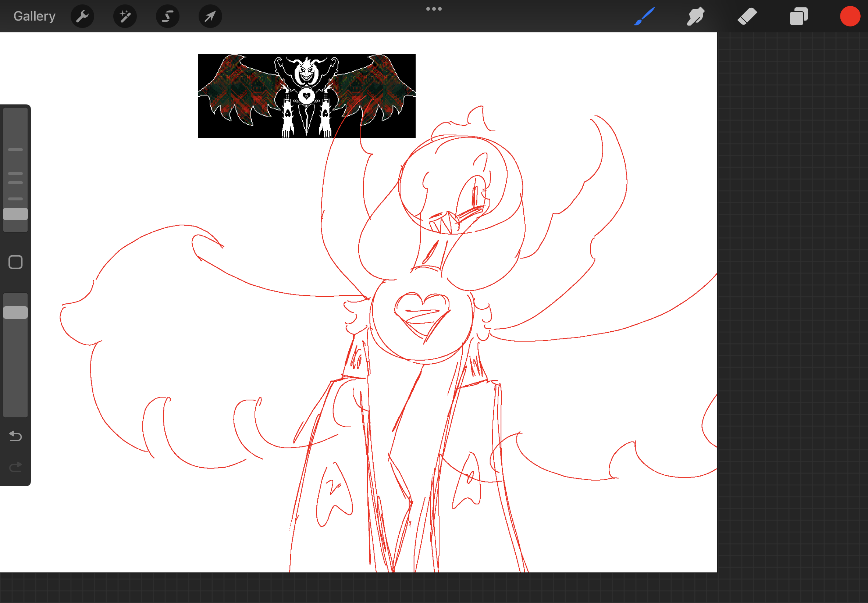This screenshot has width=868, height=603.
Task: Select the Brush tool
Action: pos(644,16)
